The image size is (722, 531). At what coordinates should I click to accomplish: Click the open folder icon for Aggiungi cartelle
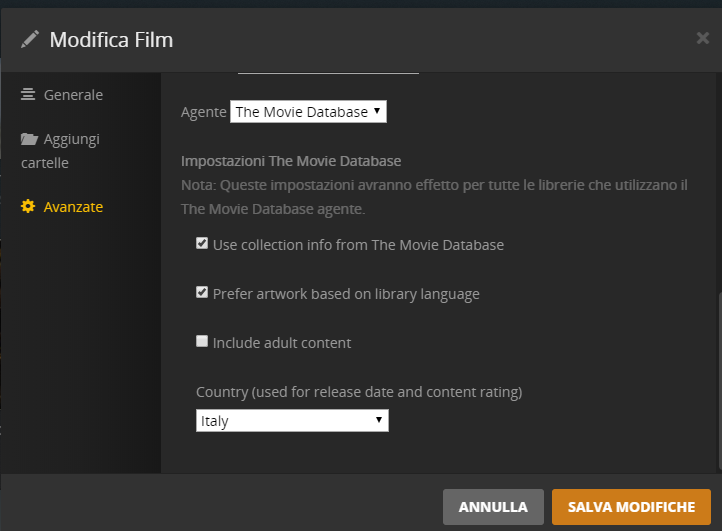[x=29, y=139]
